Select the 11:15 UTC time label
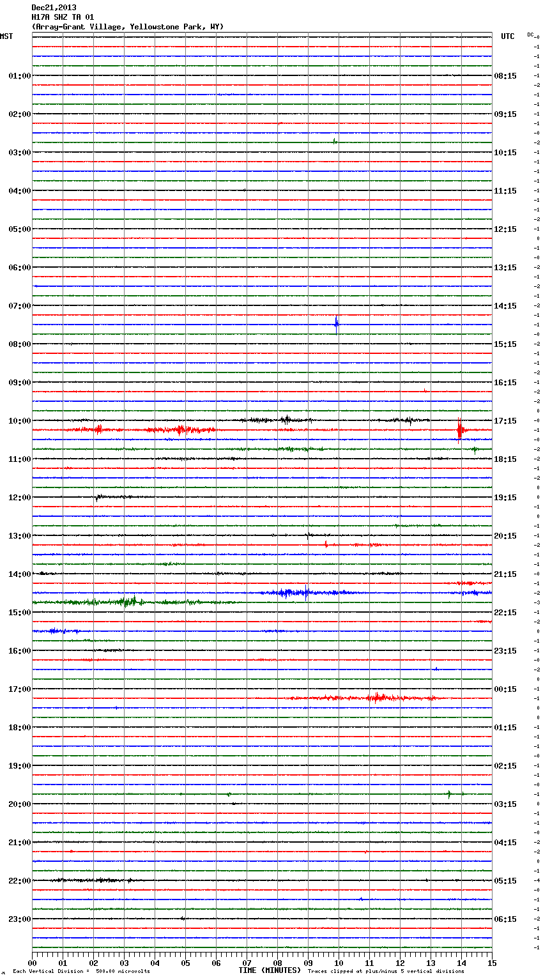Viewport: 543px width, 980px height. pos(505,191)
